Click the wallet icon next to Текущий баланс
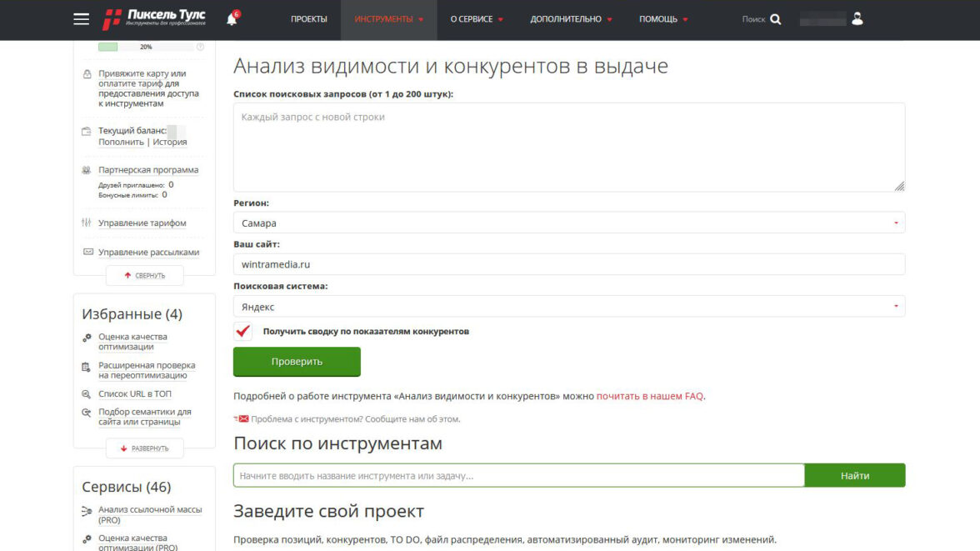This screenshot has width=980, height=551. click(87, 132)
